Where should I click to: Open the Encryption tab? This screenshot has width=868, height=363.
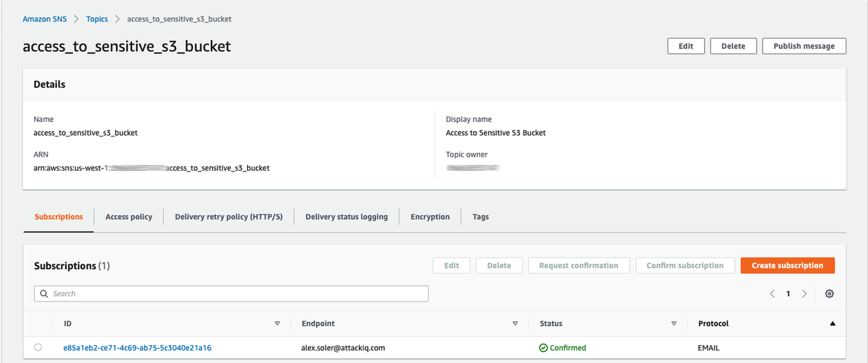(430, 217)
